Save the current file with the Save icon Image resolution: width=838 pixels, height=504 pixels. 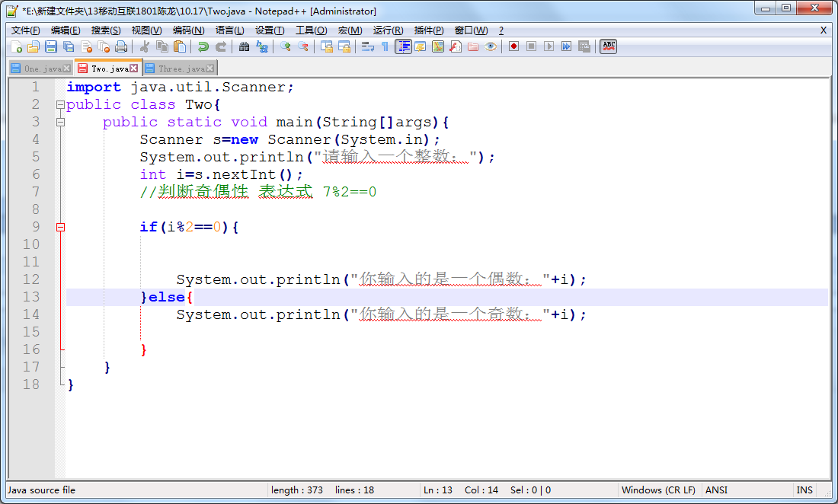[51, 46]
